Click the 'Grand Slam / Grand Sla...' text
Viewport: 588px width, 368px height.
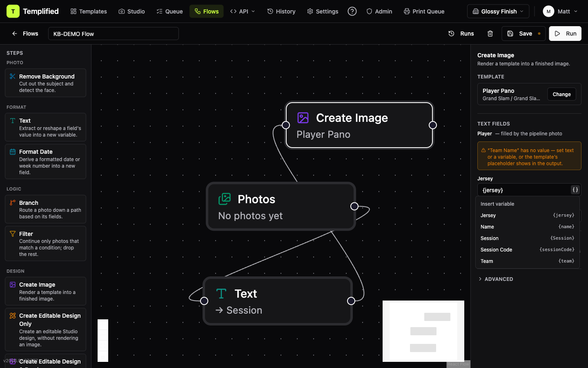pos(511,99)
